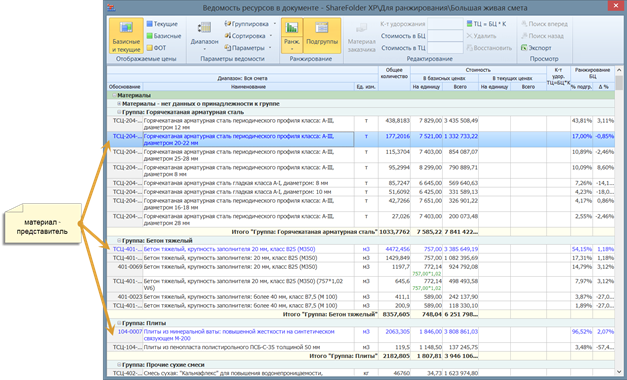Open the Сортировка dropdown
This screenshot has width=627, height=380.
point(248,36)
